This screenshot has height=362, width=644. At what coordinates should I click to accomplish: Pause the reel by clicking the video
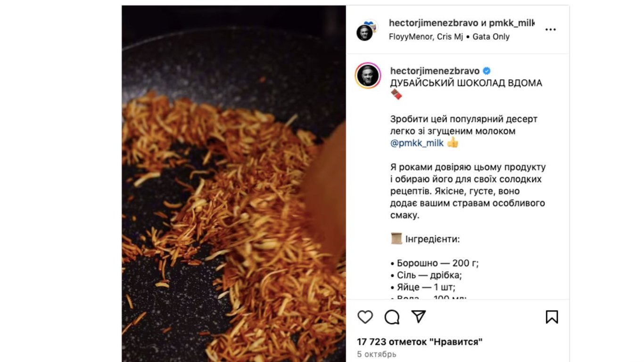click(x=234, y=184)
